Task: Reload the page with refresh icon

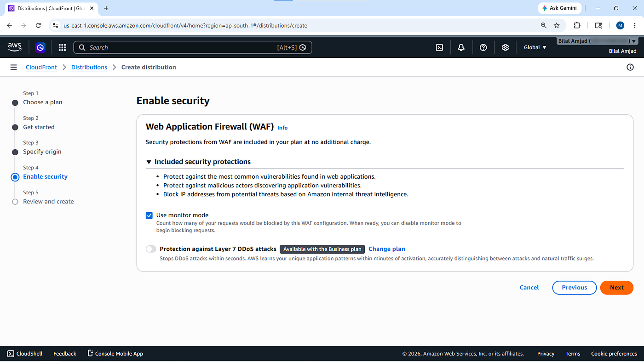Action: point(38,25)
